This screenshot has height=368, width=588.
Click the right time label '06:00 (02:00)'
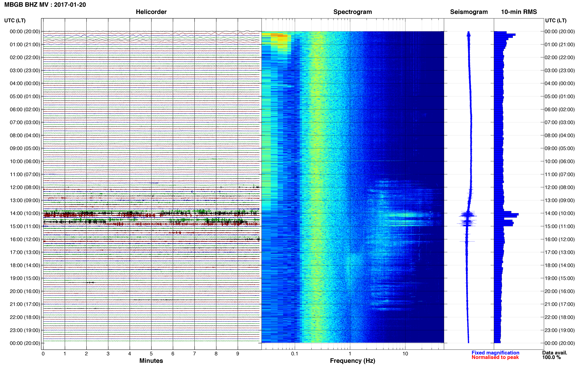point(560,110)
